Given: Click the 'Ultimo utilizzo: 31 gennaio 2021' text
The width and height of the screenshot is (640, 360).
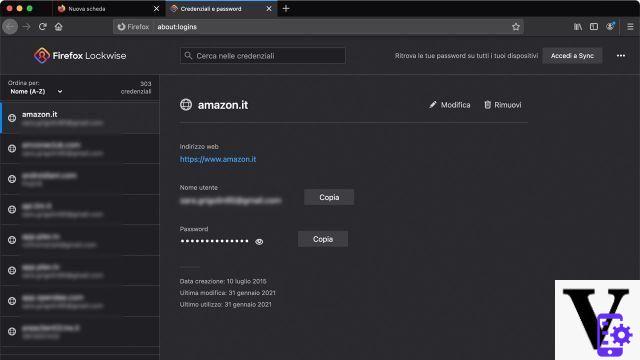Looking at the screenshot, I should tap(225, 304).
